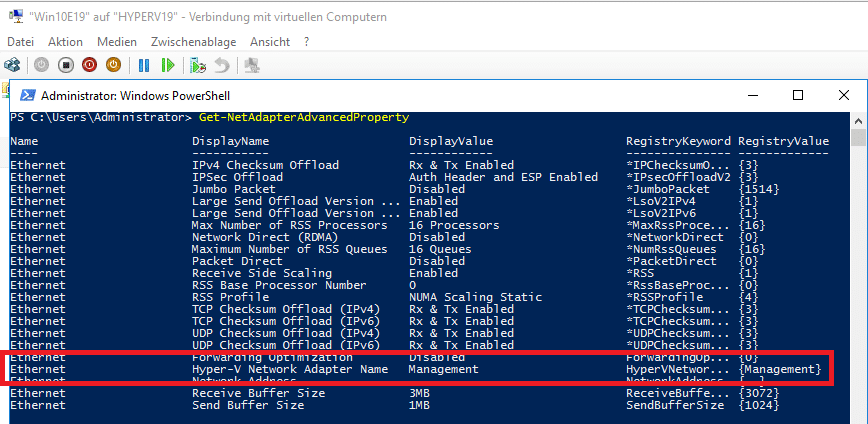Maximize the PowerShell window
Viewport: 868px width, 424px height.
[x=798, y=95]
